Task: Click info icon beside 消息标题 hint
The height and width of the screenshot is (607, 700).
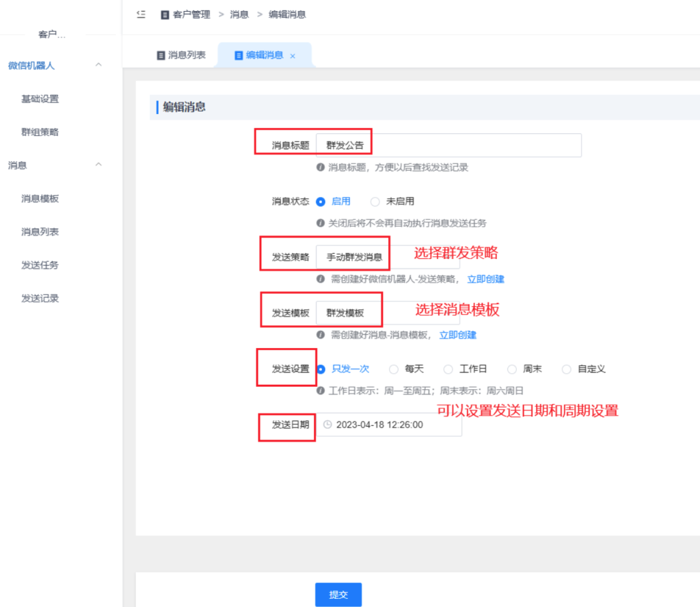Action: coord(320,167)
